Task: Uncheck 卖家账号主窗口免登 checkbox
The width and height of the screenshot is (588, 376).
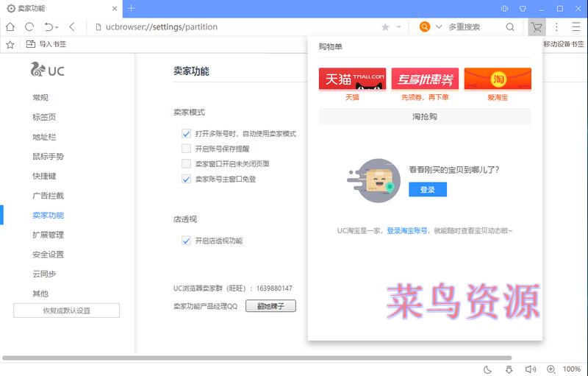Action: [x=186, y=179]
